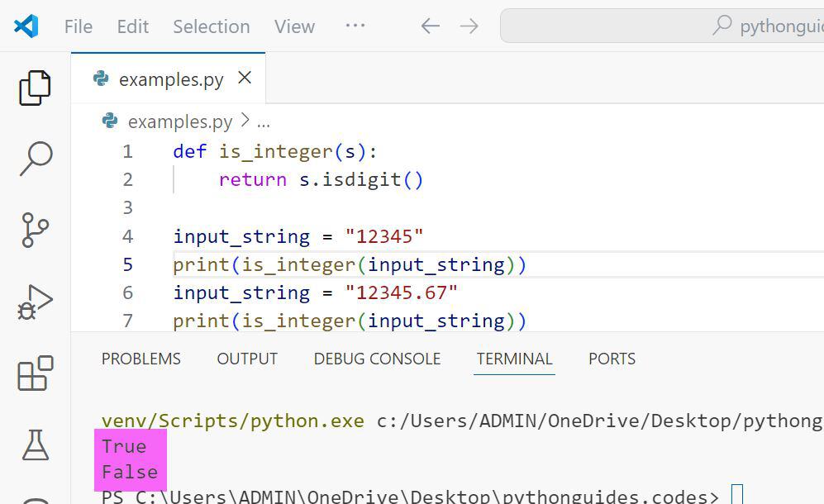The width and height of the screenshot is (824, 504).
Task: Switch to the PROBLEMS tab
Action: pyautogui.click(x=141, y=359)
